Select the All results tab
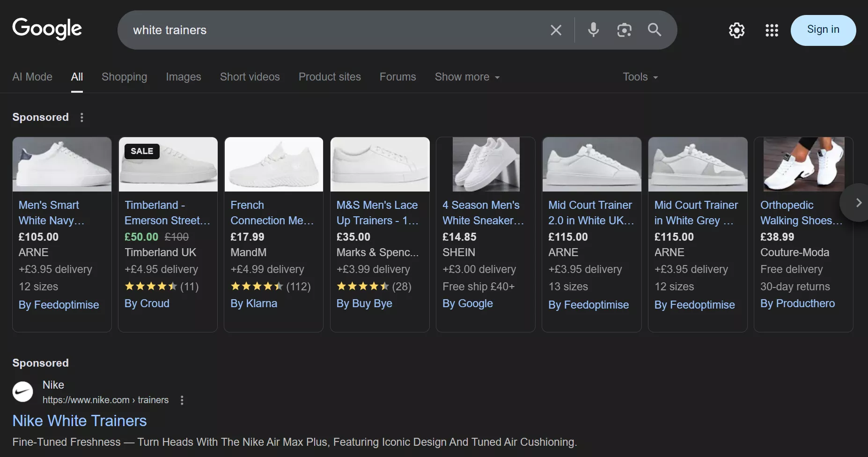This screenshot has width=868, height=457. (x=77, y=77)
